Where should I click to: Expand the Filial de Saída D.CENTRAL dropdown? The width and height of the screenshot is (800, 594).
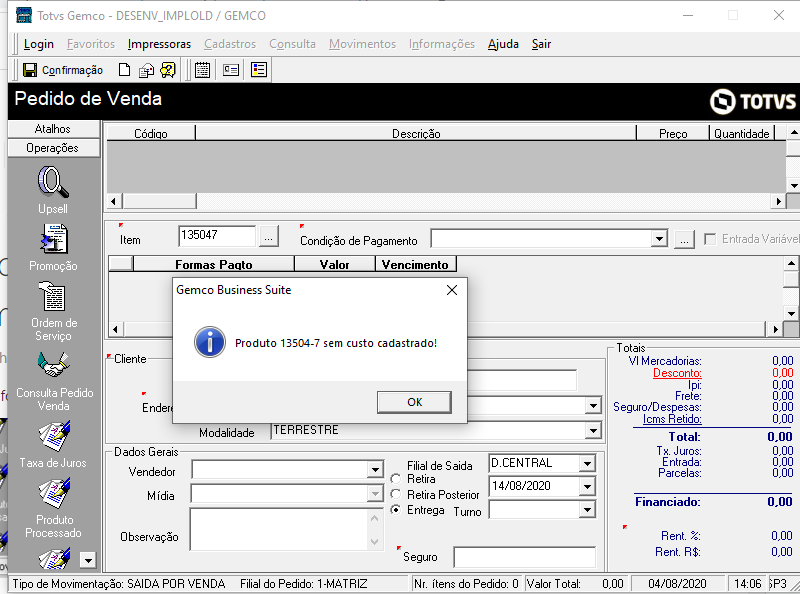click(587, 463)
